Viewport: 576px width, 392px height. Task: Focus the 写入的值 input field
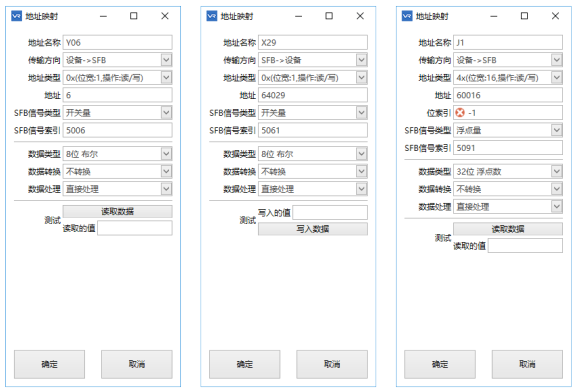coord(330,212)
